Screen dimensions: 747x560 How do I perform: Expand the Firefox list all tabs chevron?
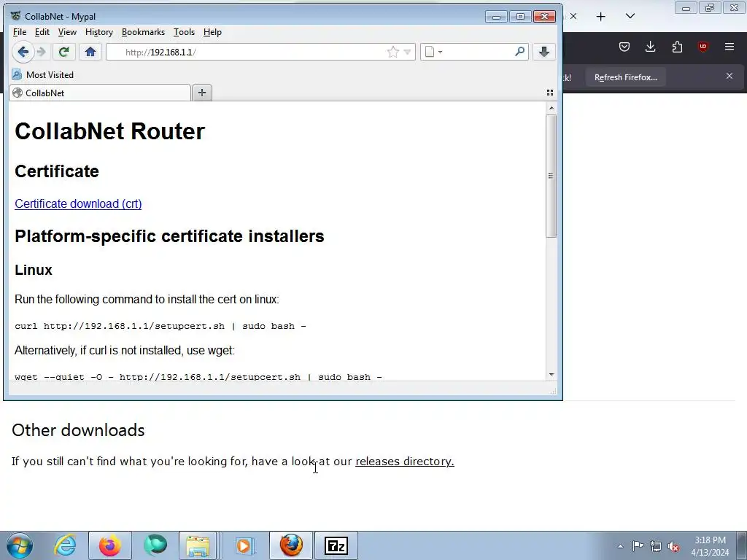click(630, 16)
